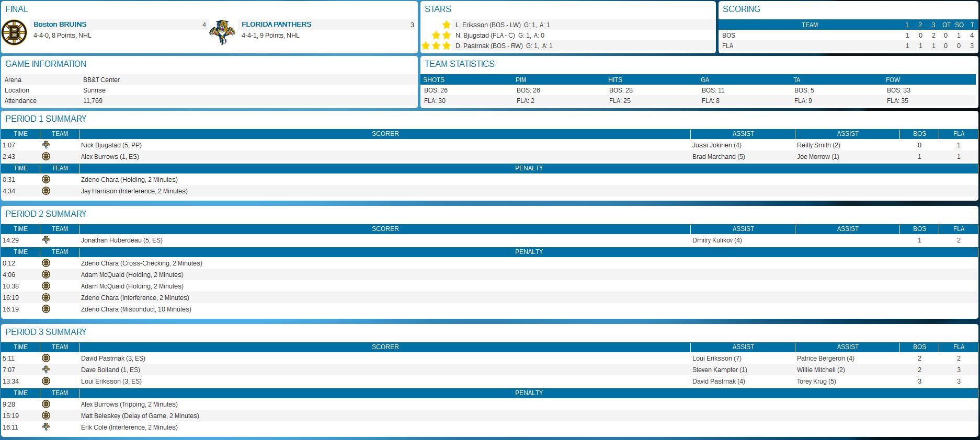The width and height of the screenshot is (980, 440).
Task: Click the single gold star beside L. Eriksson
Action: 446,25
